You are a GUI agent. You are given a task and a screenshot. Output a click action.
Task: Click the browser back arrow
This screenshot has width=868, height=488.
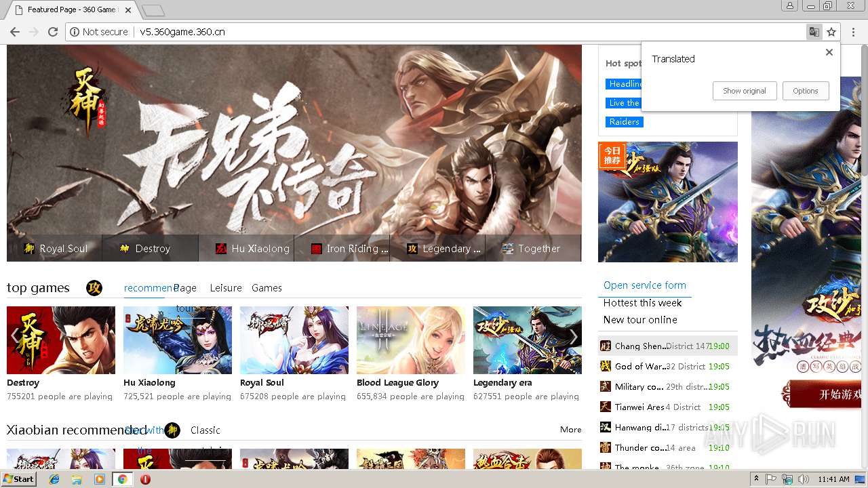tap(15, 32)
